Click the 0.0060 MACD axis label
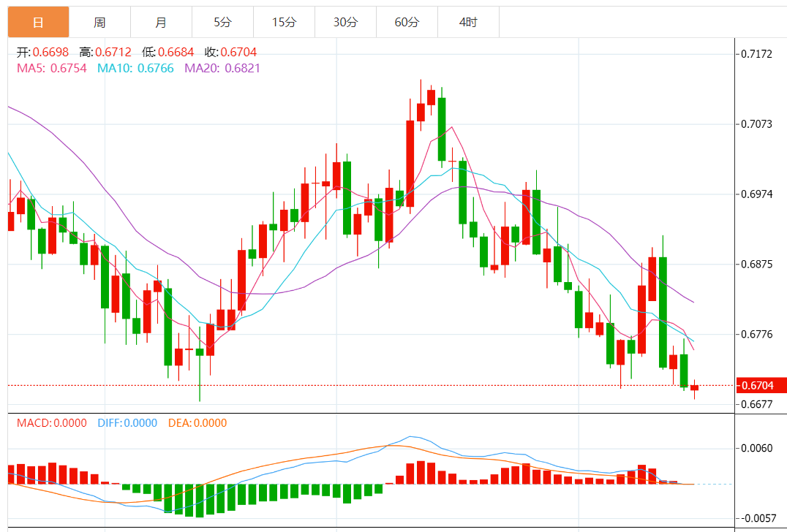Screen dimensions: 787x532 click(756, 448)
